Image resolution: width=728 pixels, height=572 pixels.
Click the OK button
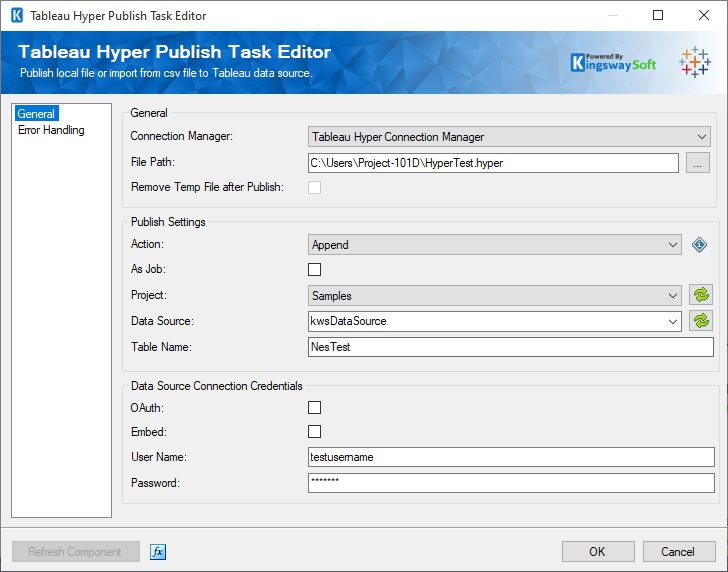pyautogui.click(x=598, y=552)
